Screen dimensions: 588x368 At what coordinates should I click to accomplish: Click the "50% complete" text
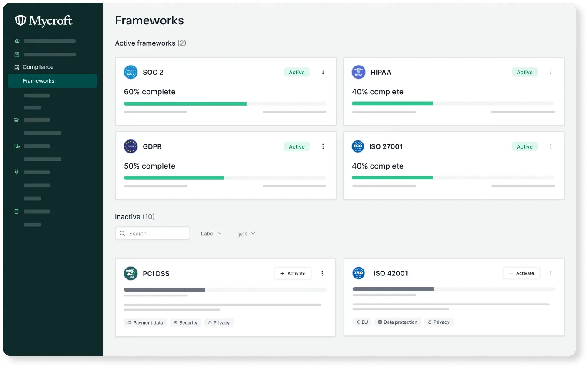point(150,166)
